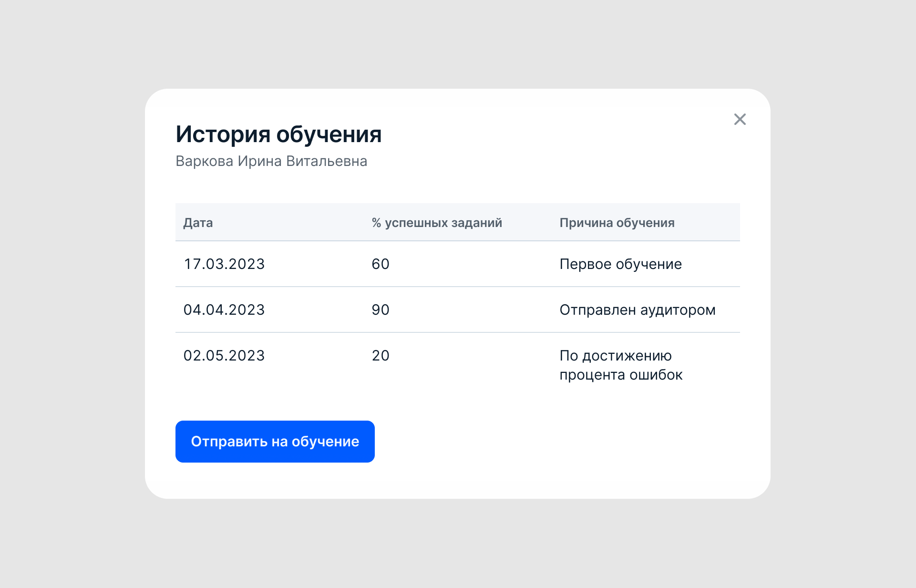Click По достижению процента ошибок reason cell
Screen dimensions: 916x588
620,365
